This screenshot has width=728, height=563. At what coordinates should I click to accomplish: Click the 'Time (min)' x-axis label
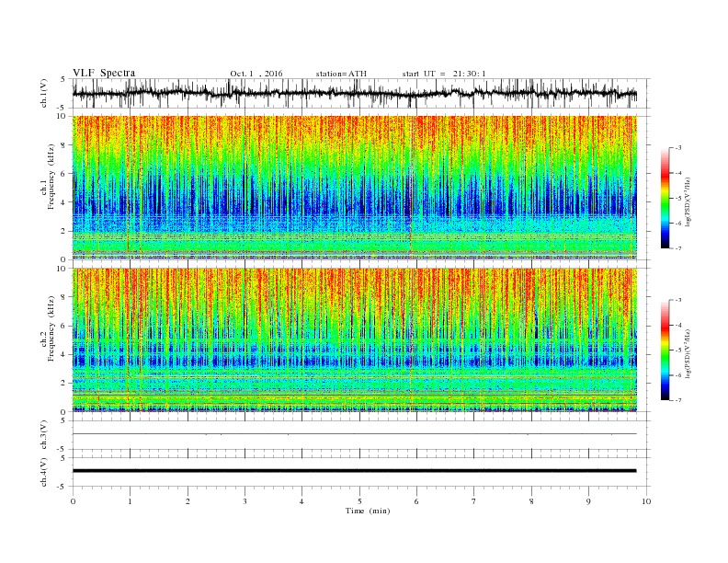(368, 511)
